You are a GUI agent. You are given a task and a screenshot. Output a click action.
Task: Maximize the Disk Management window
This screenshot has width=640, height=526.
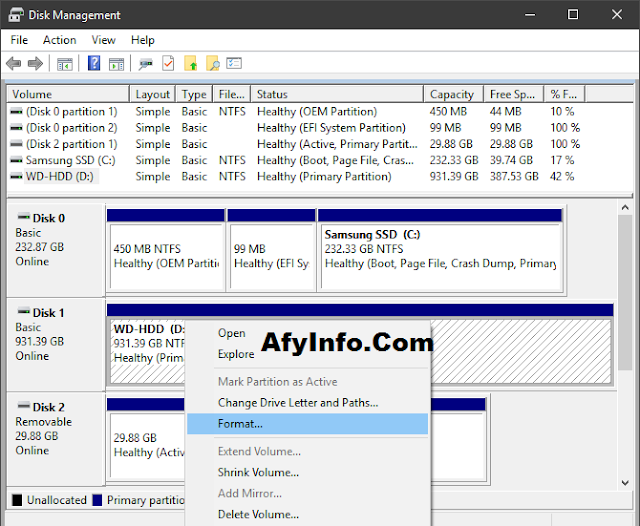tap(573, 14)
